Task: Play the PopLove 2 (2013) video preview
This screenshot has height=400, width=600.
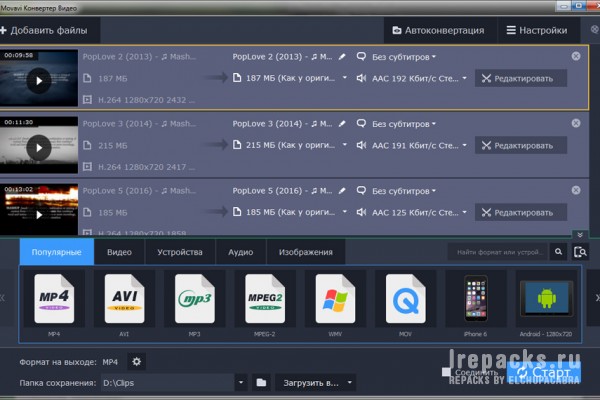Action: [39, 81]
